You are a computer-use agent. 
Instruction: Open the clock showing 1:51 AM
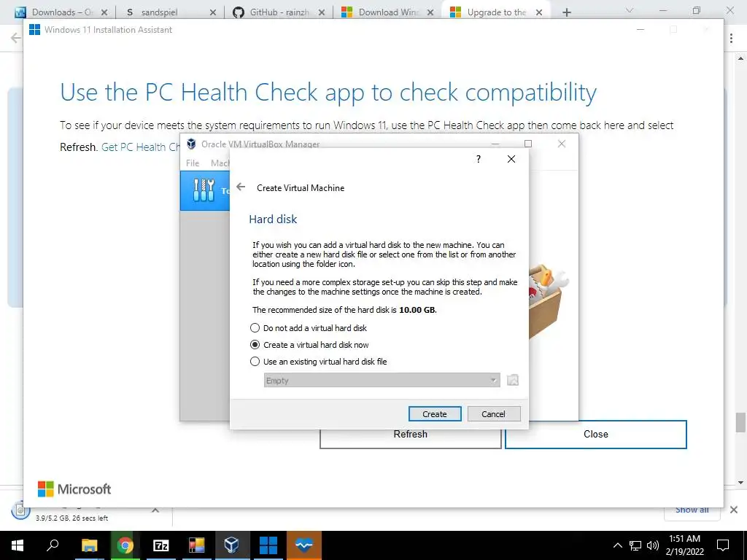[684, 545]
